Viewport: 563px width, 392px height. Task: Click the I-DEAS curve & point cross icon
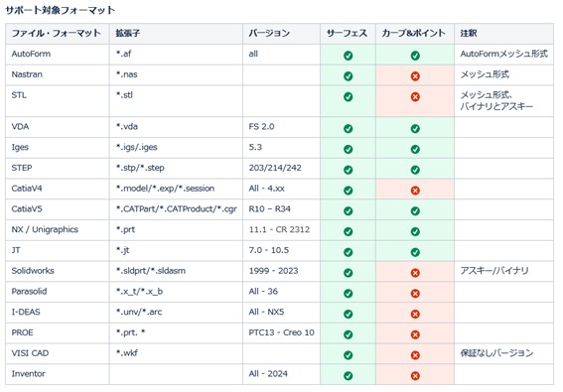click(415, 315)
